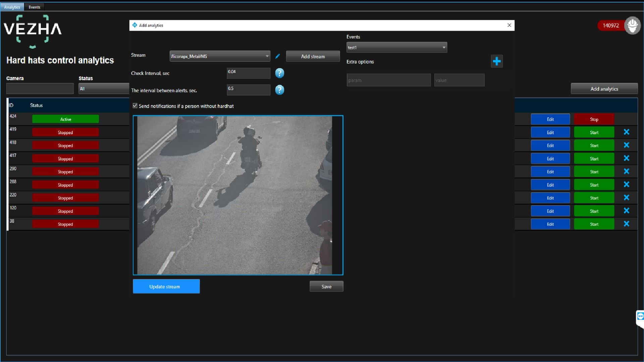Stop analytics in row 424
Viewport: 644px width, 362px height.
pos(594,119)
